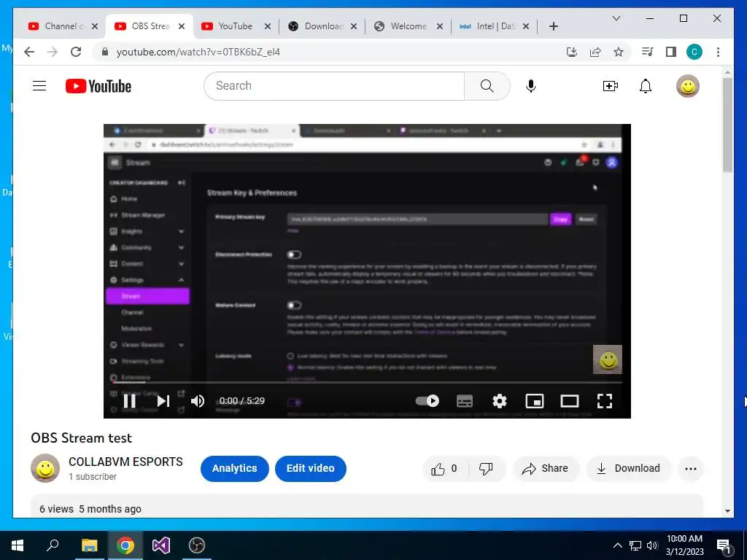This screenshot has height=560, width=747.
Task: Download the video
Action: 628,469
